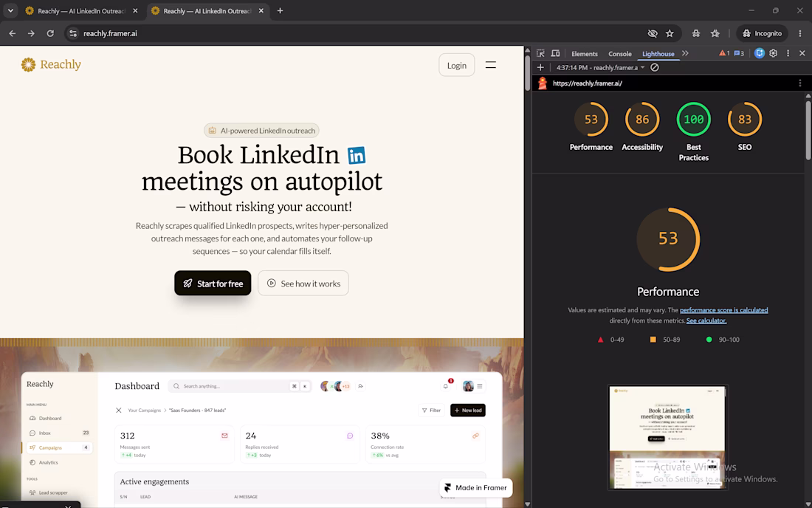Click Filter button in dashboard preview
The image size is (812, 508).
[431, 410]
